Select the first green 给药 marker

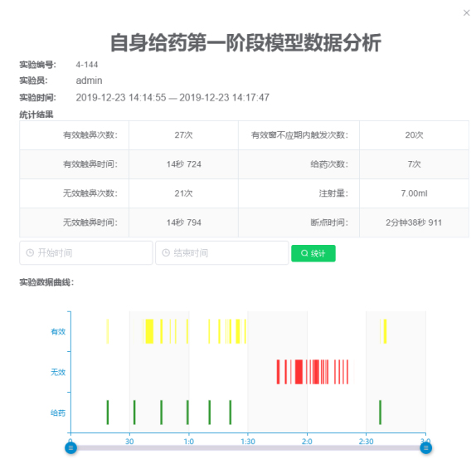tap(108, 413)
